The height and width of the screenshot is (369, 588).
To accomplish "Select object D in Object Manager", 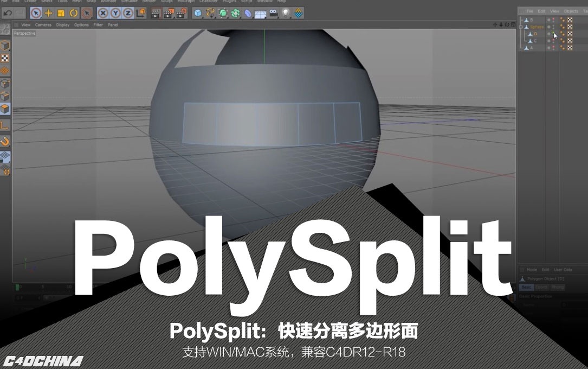I will 535,34.
